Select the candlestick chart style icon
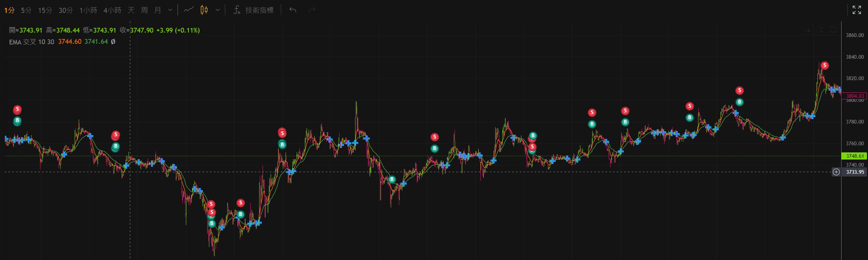The width and height of the screenshot is (868, 260). pos(204,10)
